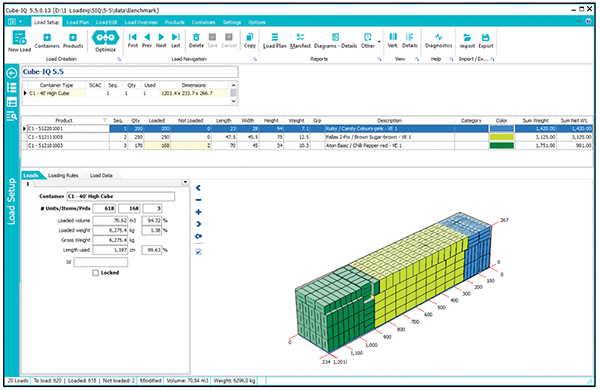Rotate 3D view right with arrow
This screenshot has width=600, height=390.
point(198,224)
